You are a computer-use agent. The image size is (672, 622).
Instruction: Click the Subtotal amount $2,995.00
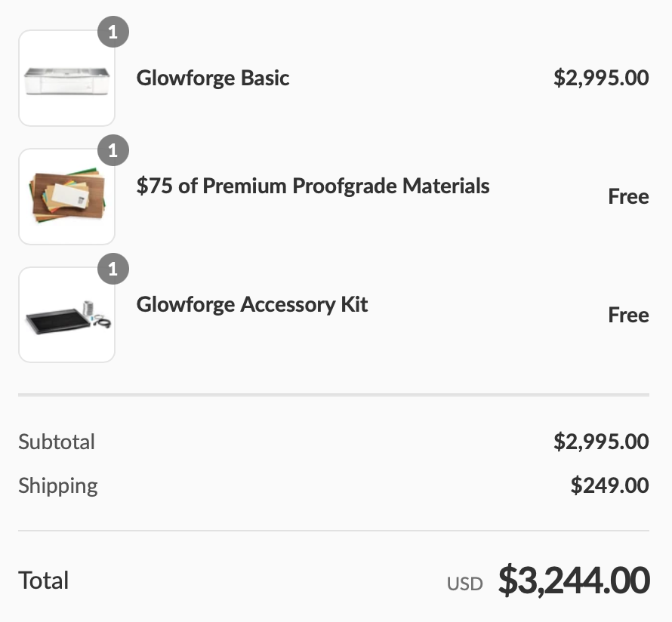tap(601, 442)
